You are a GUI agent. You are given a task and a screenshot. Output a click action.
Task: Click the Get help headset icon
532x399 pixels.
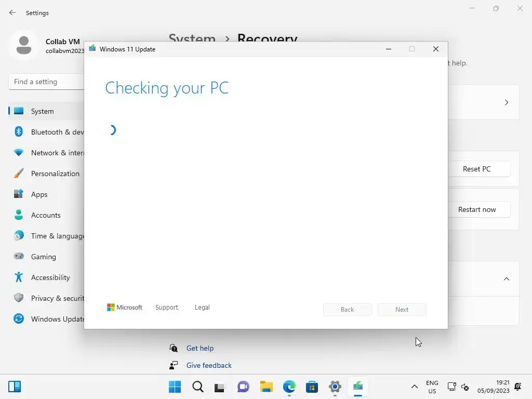[x=174, y=348]
